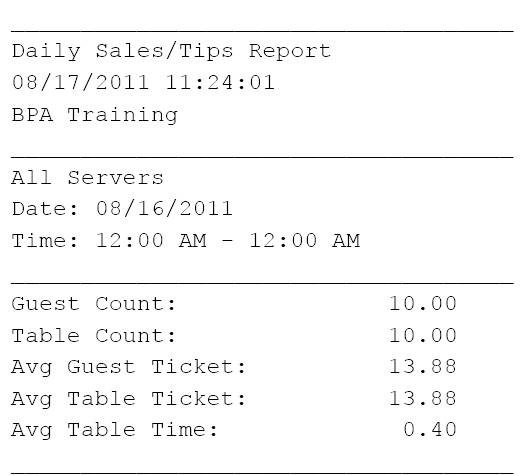
Task: Select the Table Count label
Action: pyautogui.click(x=94, y=335)
